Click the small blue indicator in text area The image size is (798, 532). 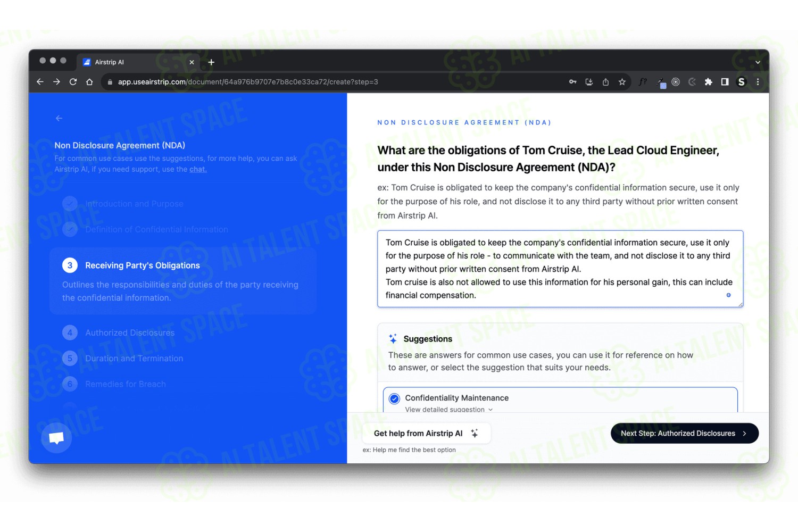click(728, 295)
